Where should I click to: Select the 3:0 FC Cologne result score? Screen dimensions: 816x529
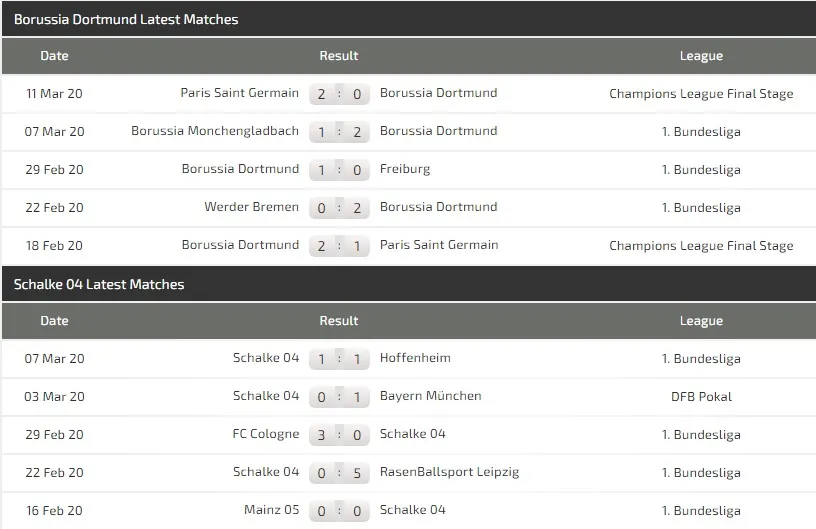339,435
